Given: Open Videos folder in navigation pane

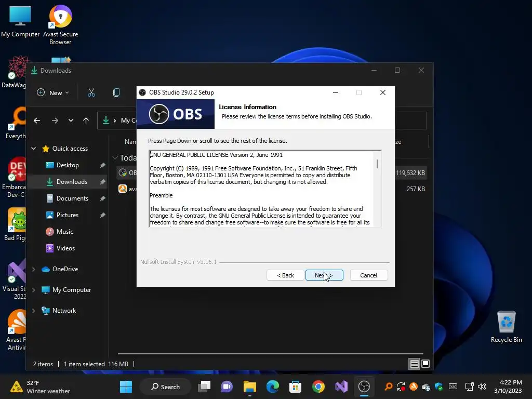Looking at the screenshot, I should click(65, 248).
